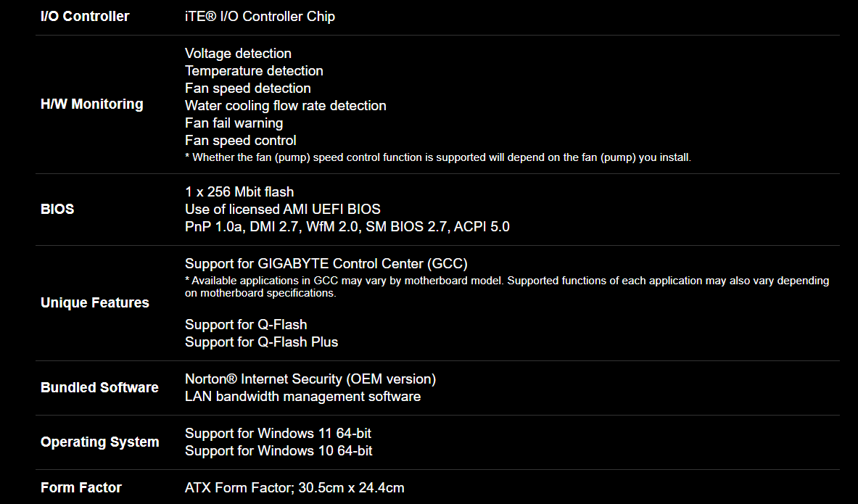This screenshot has width=858, height=504.
Task: Select the iTE I/O Controller Chip text
Action: pos(260,17)
